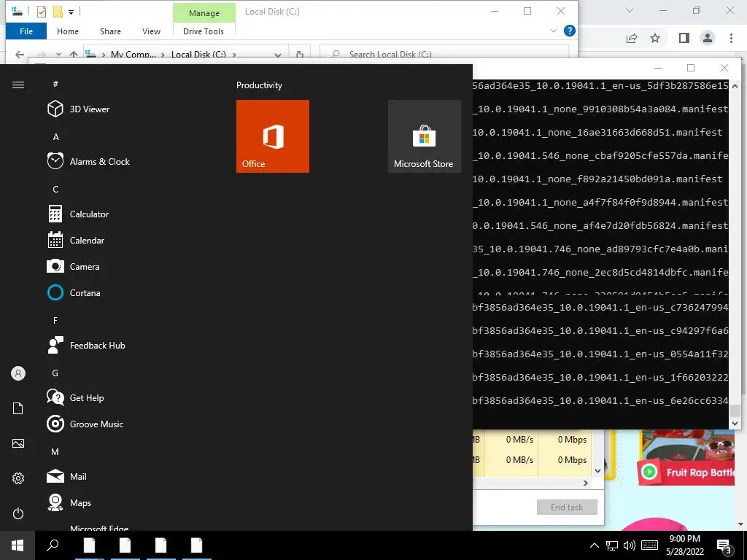
Task: Expand the Start menu hamburger navigation
Action: (x=18, y=85)
